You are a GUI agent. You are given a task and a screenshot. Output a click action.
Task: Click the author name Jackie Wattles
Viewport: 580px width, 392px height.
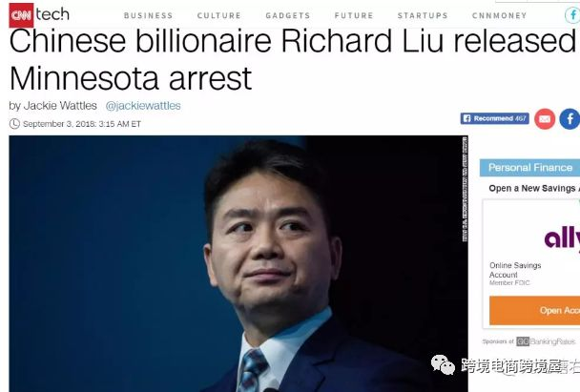pos(60,106)
